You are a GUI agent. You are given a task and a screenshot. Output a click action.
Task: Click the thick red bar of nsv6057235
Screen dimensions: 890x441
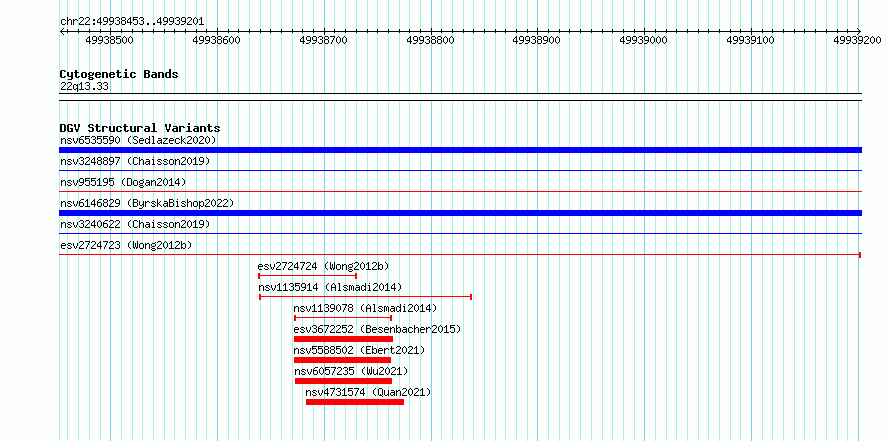point(343,381)
